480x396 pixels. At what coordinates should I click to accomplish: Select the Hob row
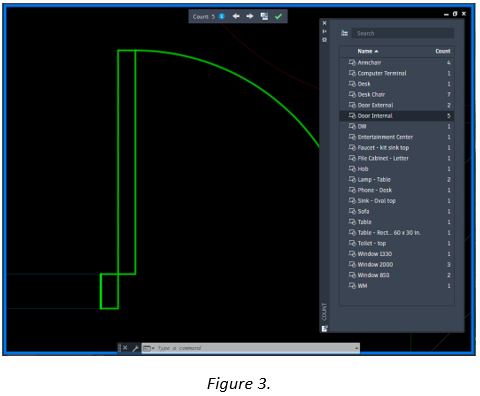(x=397, y=169)
